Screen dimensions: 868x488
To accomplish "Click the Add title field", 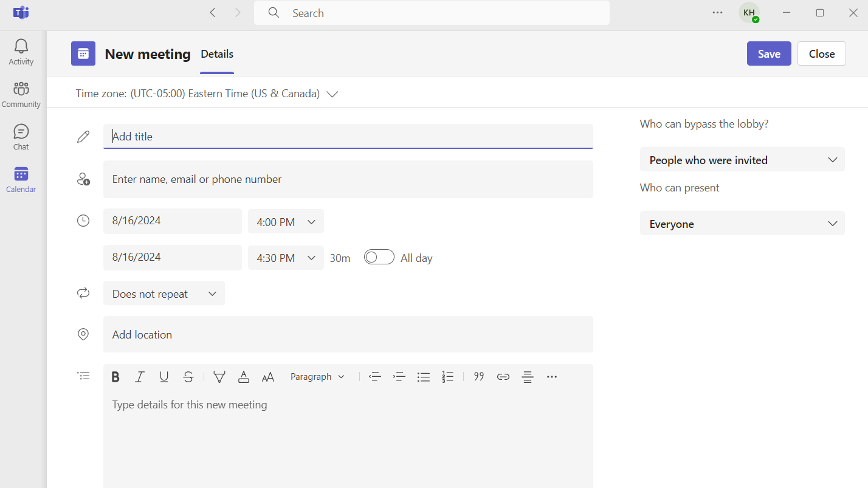I will pos(348,137).
